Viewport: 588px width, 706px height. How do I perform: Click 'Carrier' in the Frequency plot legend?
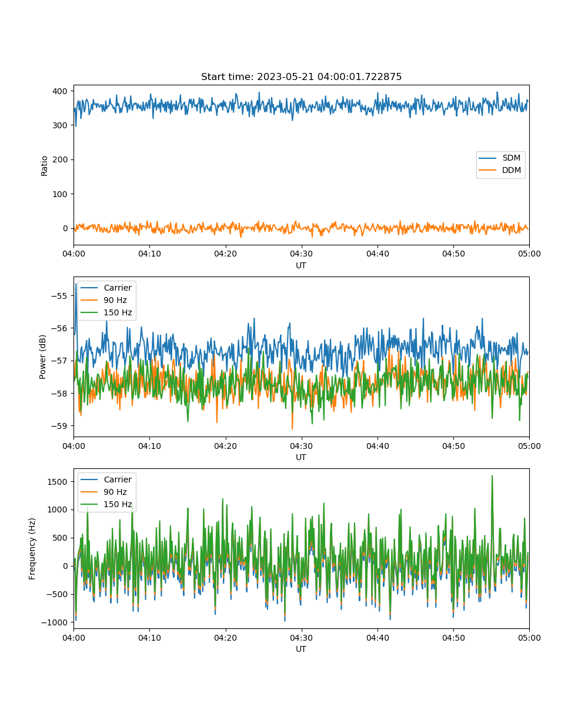tap(118, 480)
